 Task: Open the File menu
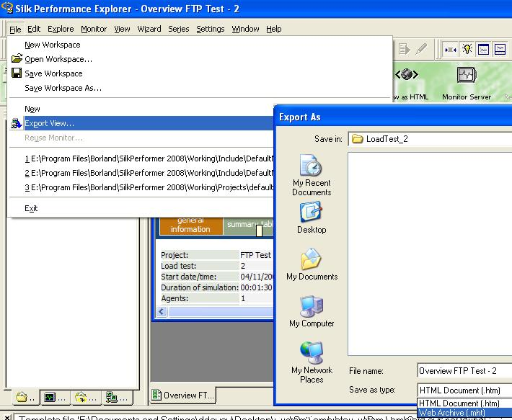coord(15,29)
